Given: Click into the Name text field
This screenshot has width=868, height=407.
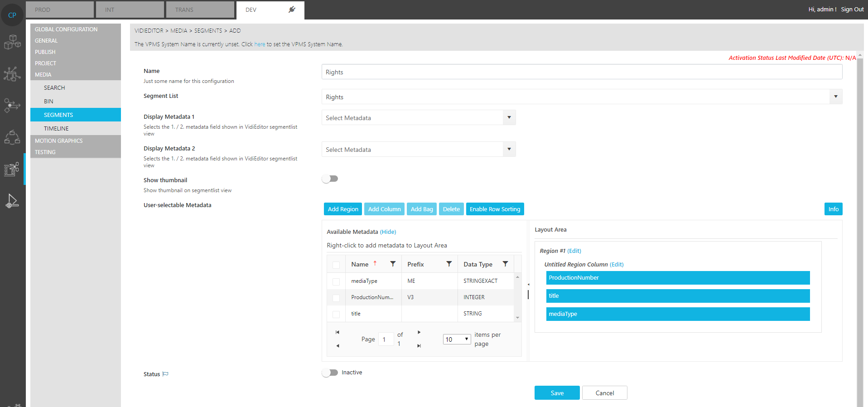Looking at the screenshot, I should pos(582,72).
